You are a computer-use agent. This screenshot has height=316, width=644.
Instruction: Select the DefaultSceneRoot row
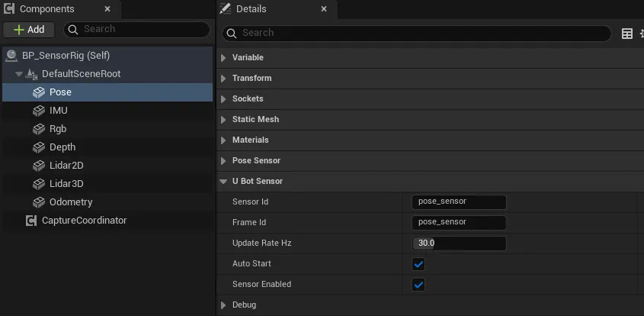pyautogui.click(x=107, y=74)
